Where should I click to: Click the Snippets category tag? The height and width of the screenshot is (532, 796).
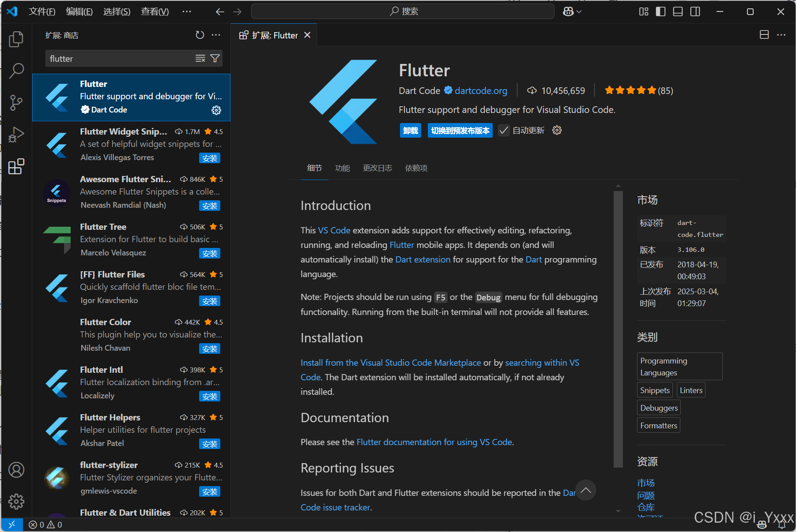pos(655,390)
